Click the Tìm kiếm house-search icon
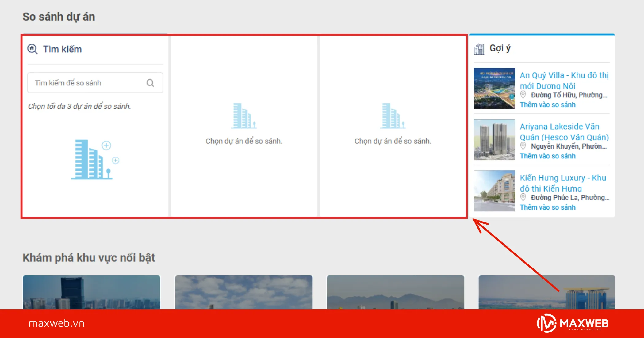Screen dimensions: 644x338 32,49
